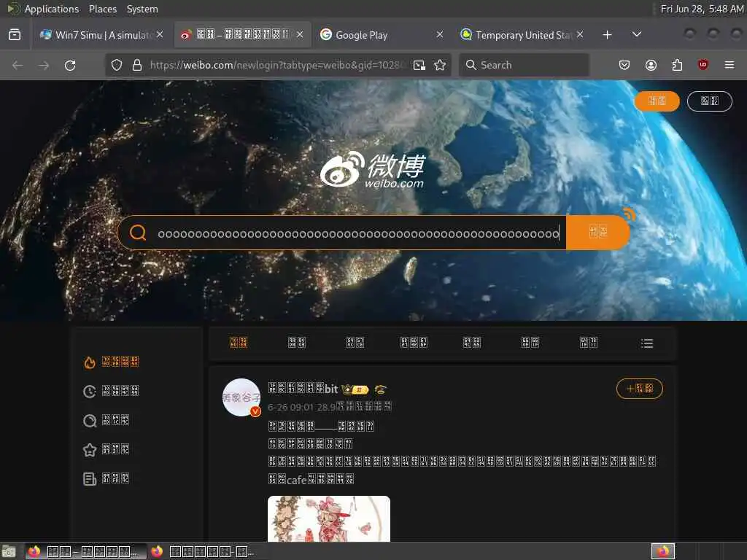This screenshot has height=560, width=747.
Task: Click the crown membership badge beside bit
Action: click(x=355, y=389)
